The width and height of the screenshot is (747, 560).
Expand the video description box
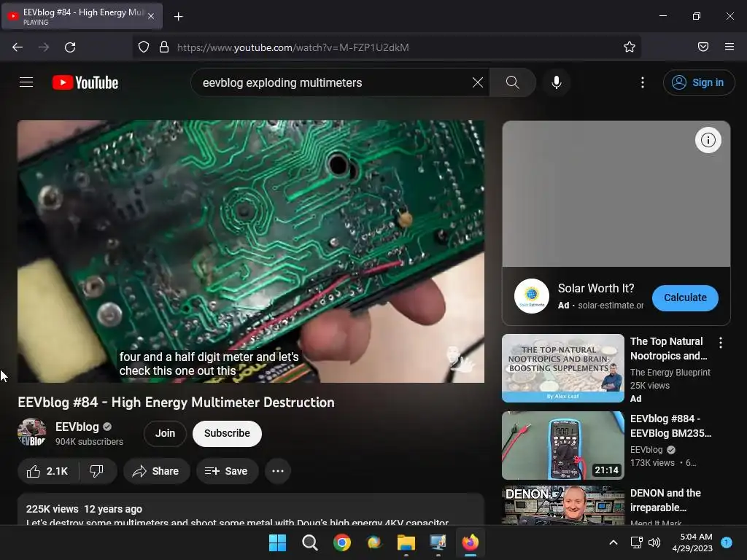click(x=251, y=510)
